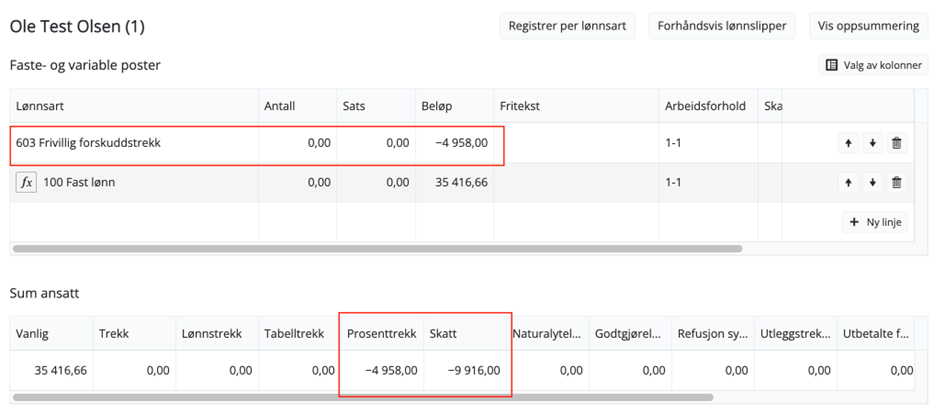Click the Fritekst cell for Frivillig forskuddstrekk
The image size is (945, 413).
pos(575,143)
